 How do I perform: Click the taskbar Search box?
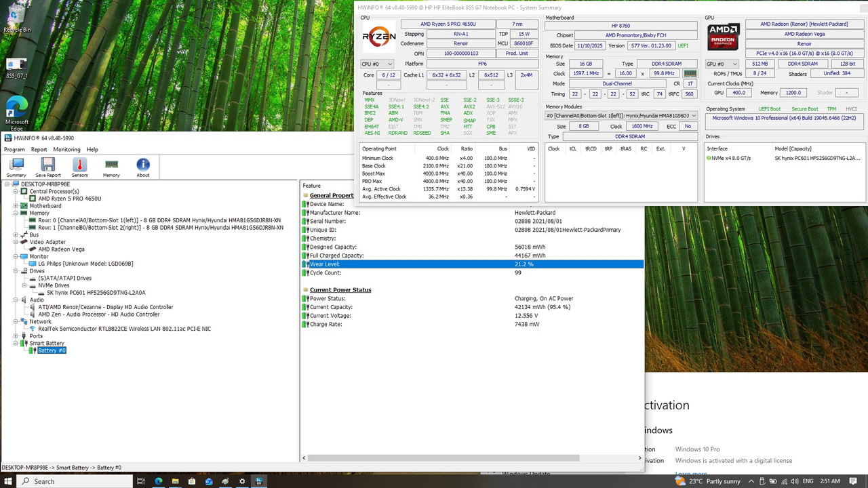(x=74, y=481)
